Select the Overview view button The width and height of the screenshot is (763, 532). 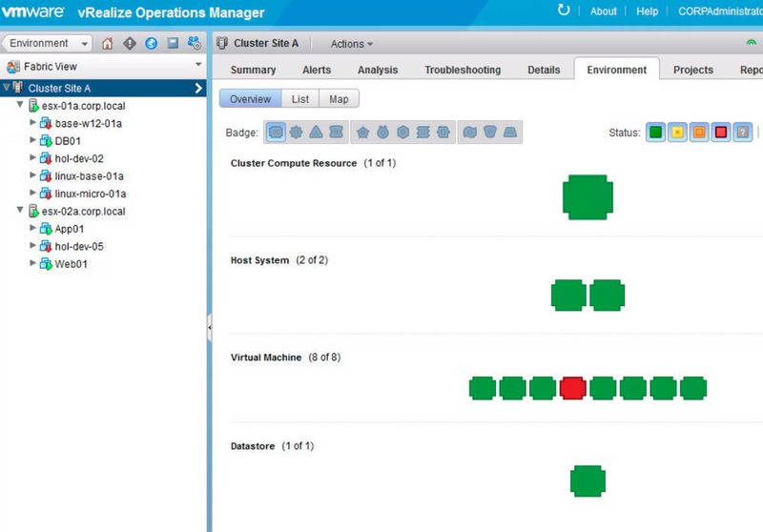coord(250,99)
